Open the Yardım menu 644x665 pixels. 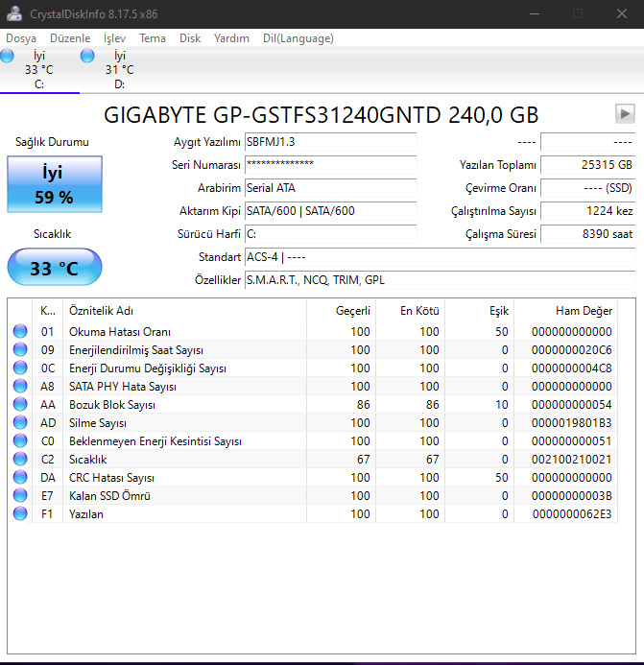[x=231, y=38]
